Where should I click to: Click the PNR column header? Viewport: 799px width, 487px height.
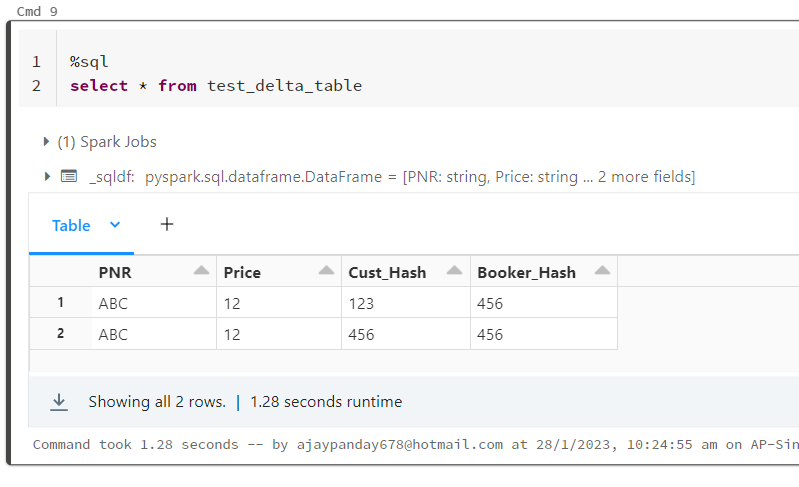pos(115,272)
